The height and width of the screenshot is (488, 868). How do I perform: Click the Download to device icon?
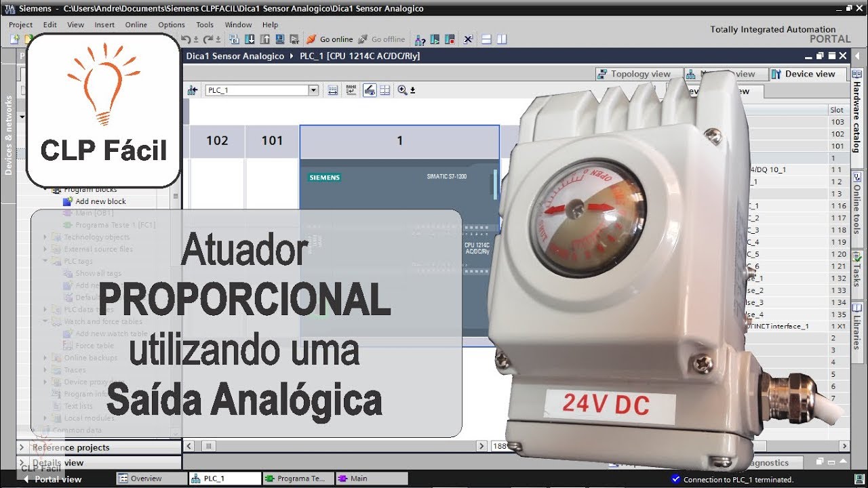pos(250,39)
